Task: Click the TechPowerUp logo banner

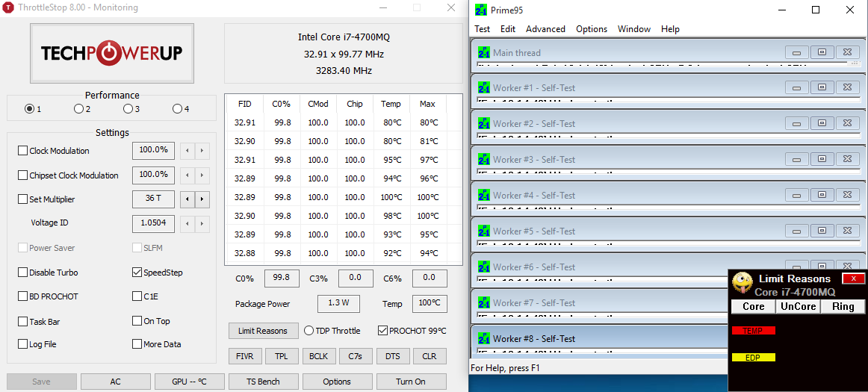Action: (x=112, y=53)
